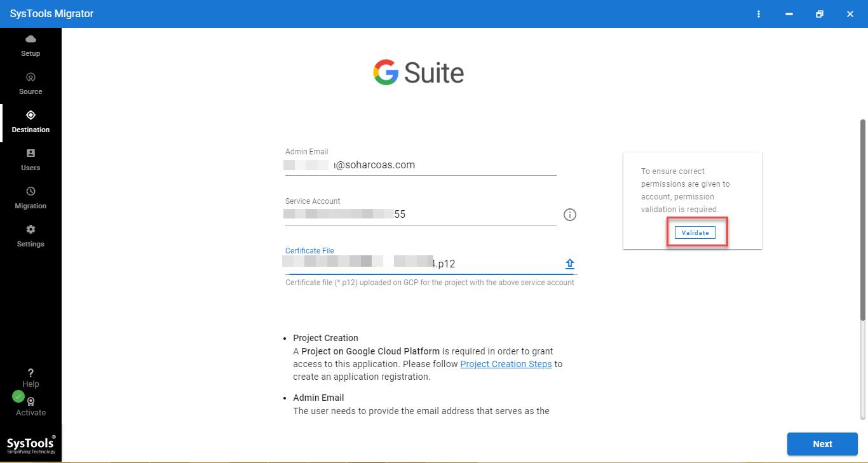Upload certificate file via upload arrow icon
Screen dimensions: 868x463
click(569, 264)
